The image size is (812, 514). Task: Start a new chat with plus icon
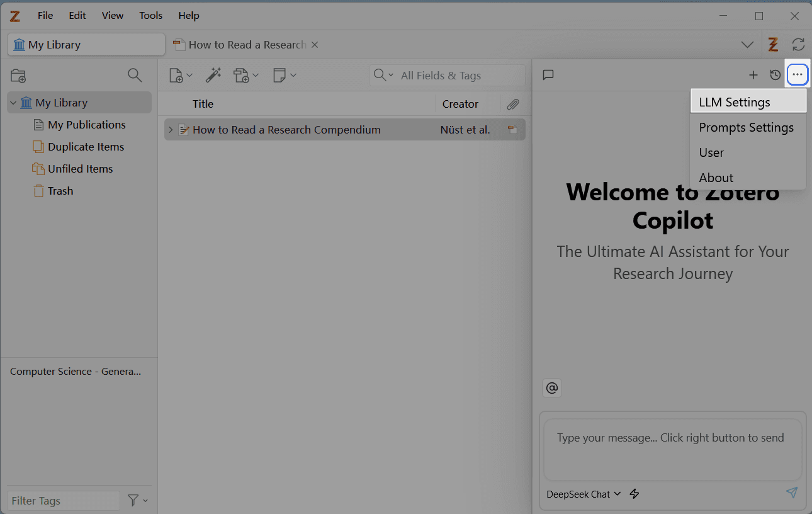point(753,75)
